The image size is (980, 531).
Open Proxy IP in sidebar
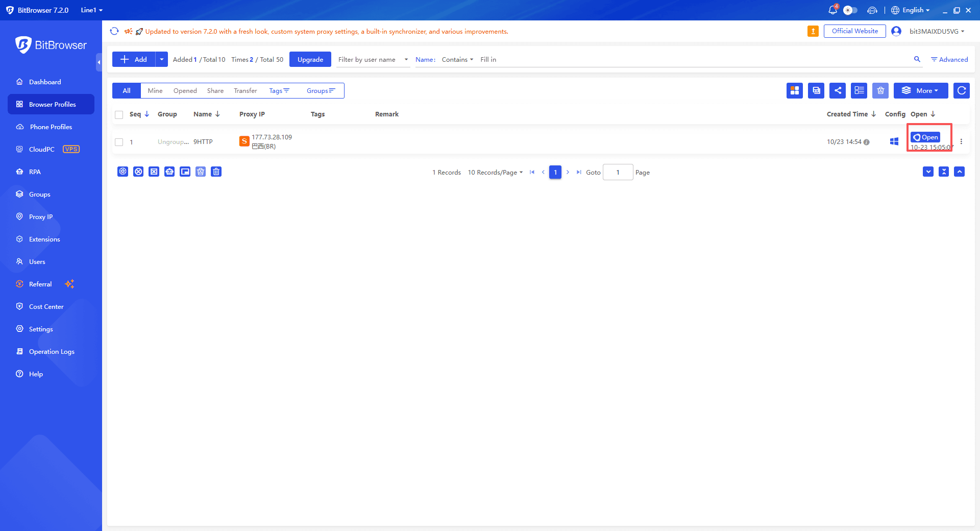[x=41, y=216]
